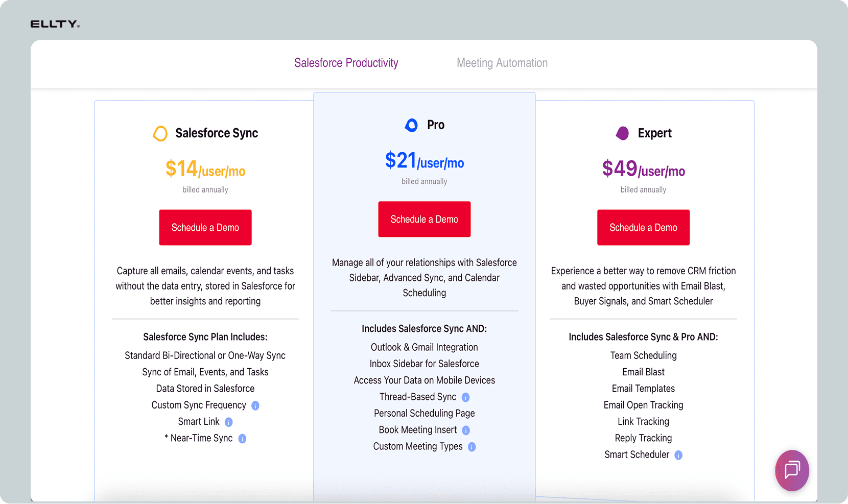The width and height of the screenshot is (848, 504).
Task: Click 'Email Templates' feature
Action: coord(644,389)
